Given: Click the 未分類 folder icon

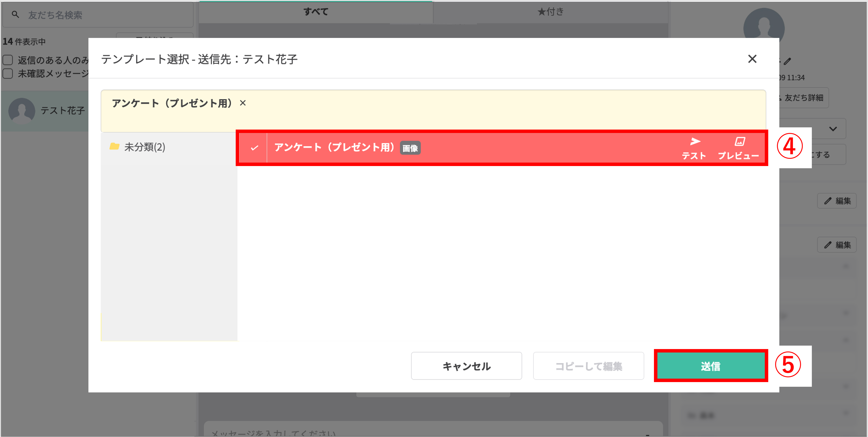Looking at the screenshot, I should (x=115, y=146).
